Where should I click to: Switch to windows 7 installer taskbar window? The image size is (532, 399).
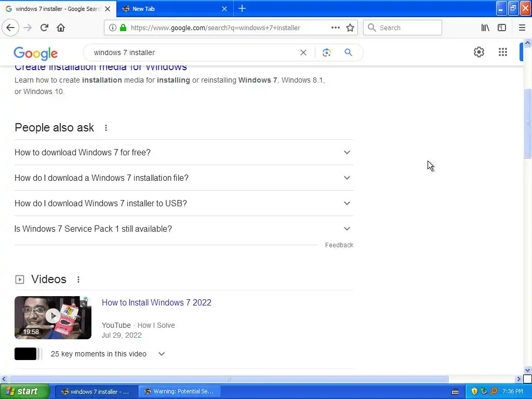point(96,392)
